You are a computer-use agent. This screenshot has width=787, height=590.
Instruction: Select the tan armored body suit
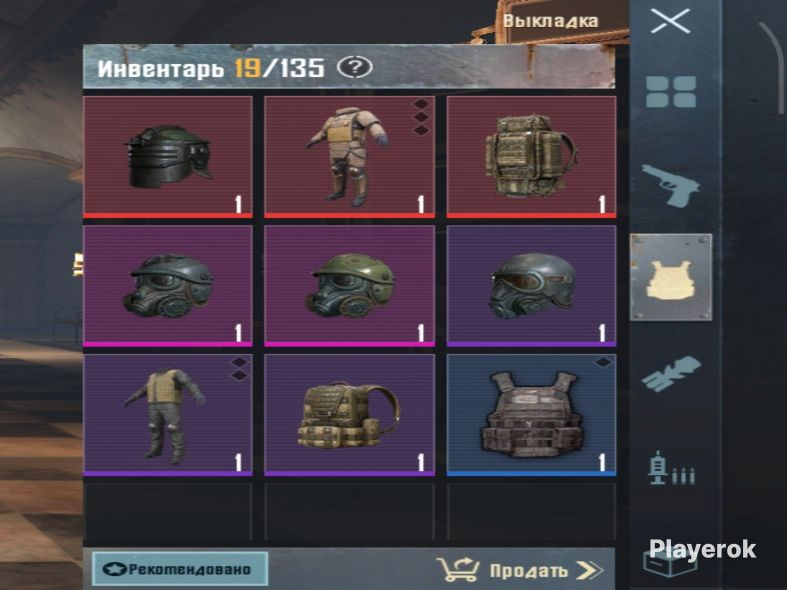click(349, 157)
